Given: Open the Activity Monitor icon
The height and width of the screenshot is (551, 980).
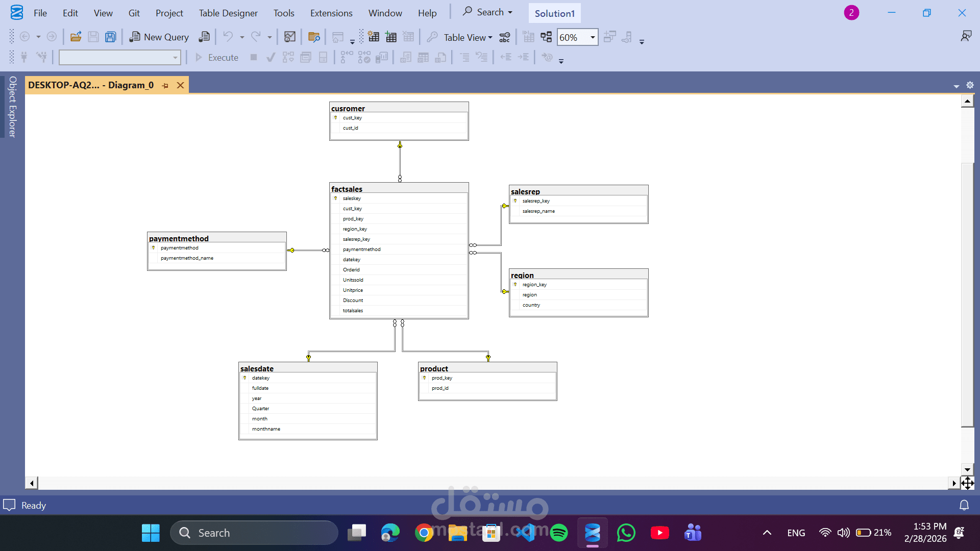Looking at the screenshot, I should pyautogui.click(x=290, y=37).
